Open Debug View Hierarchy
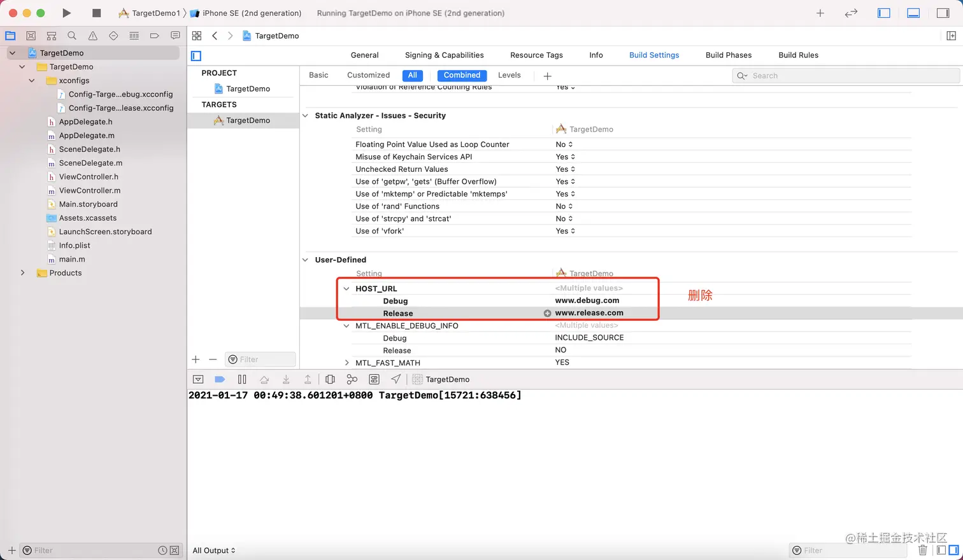Viewport: 963px width, 560px height. pos(330,379)
